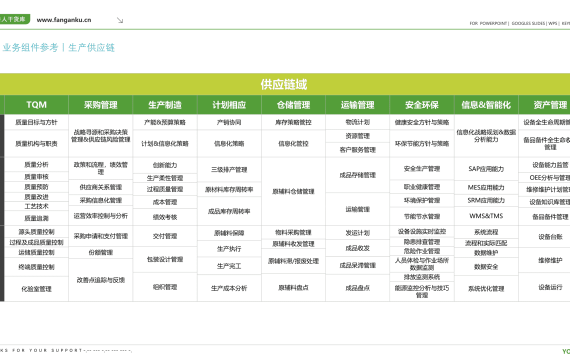Click the 化验室管理 cell under TQM
Screen dimensions: 570x360
[36, 289]
